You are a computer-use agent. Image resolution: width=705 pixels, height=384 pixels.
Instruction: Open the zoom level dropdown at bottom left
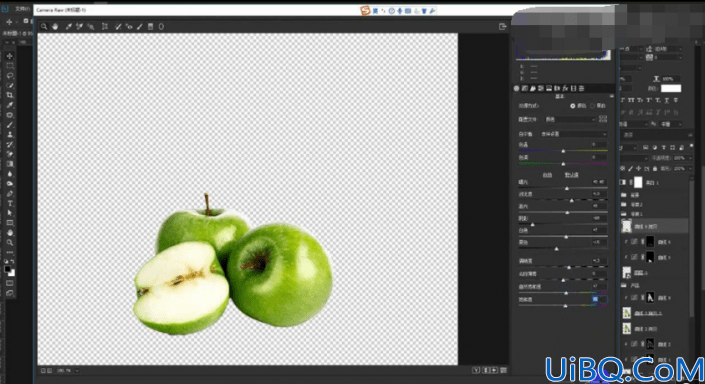pyautogui.click(x=77, y=371)
